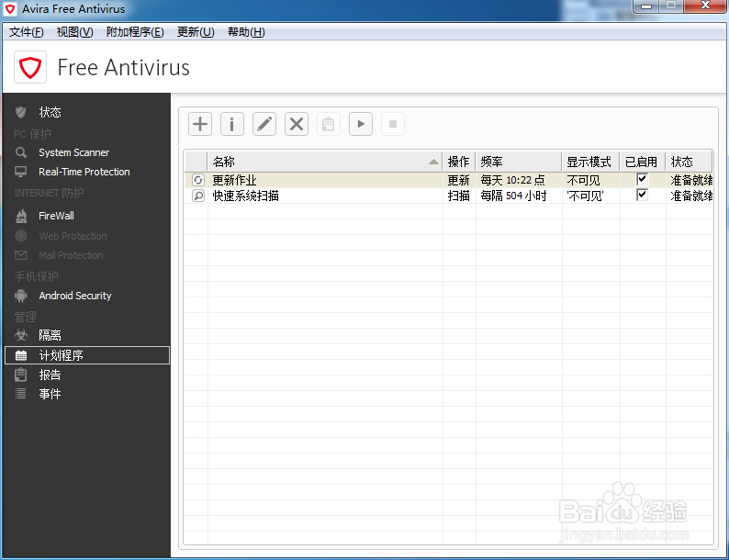Click the Web Protection globe icon
729x560 pixels.
[21, 236]
